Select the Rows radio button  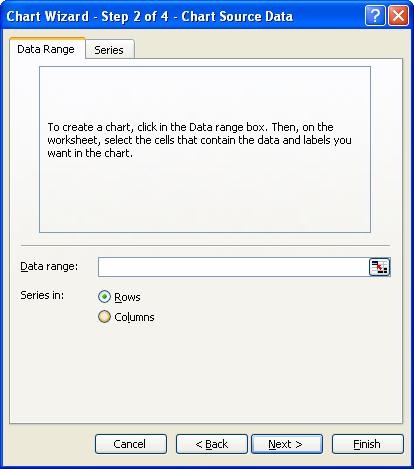[104, 297]
